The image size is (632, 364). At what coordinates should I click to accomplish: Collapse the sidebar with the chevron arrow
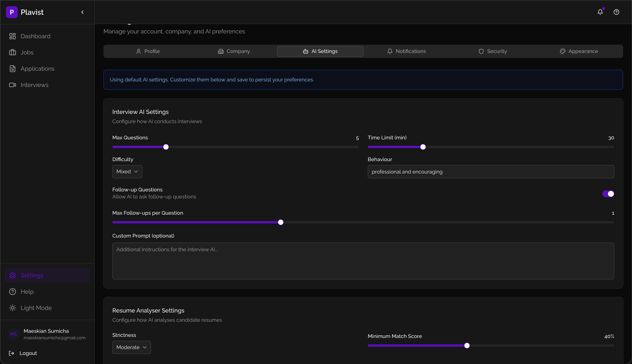pos(82,12)
